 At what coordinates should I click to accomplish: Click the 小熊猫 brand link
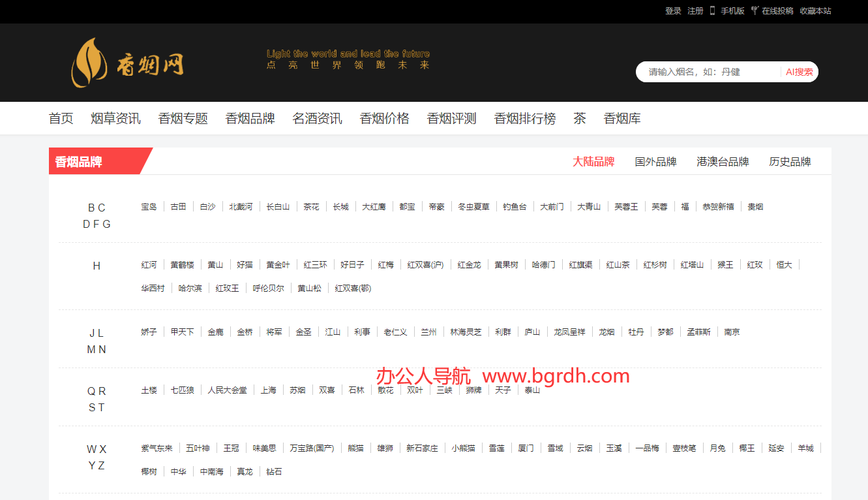point(463,448)
